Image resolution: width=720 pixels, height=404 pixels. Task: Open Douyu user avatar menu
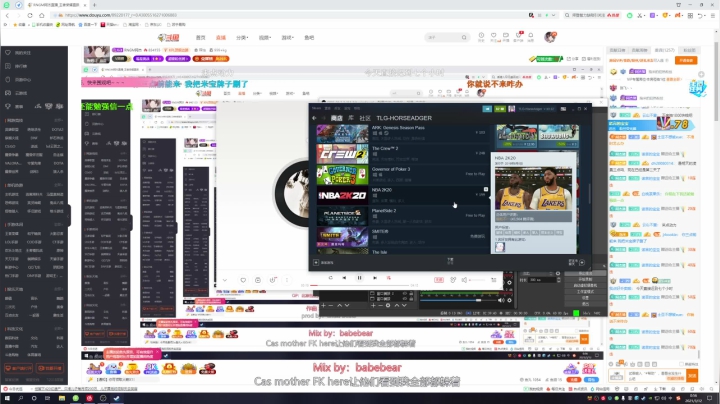(550, 37)
